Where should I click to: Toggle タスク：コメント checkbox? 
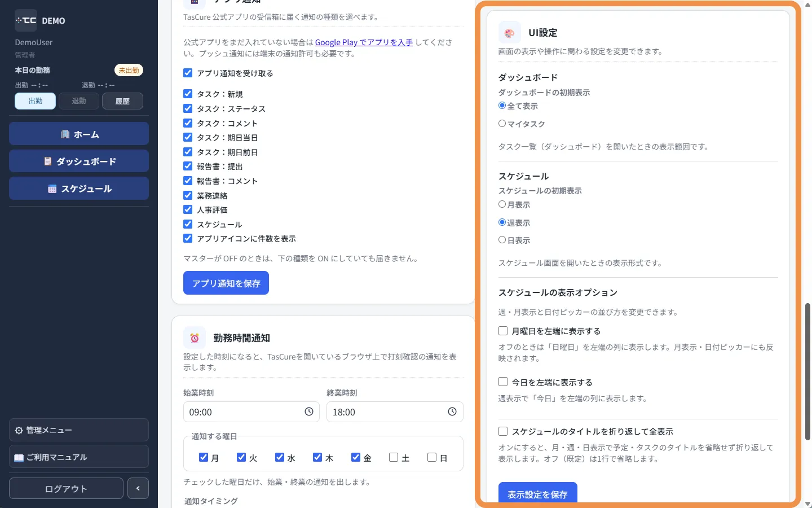pos(188,122)
